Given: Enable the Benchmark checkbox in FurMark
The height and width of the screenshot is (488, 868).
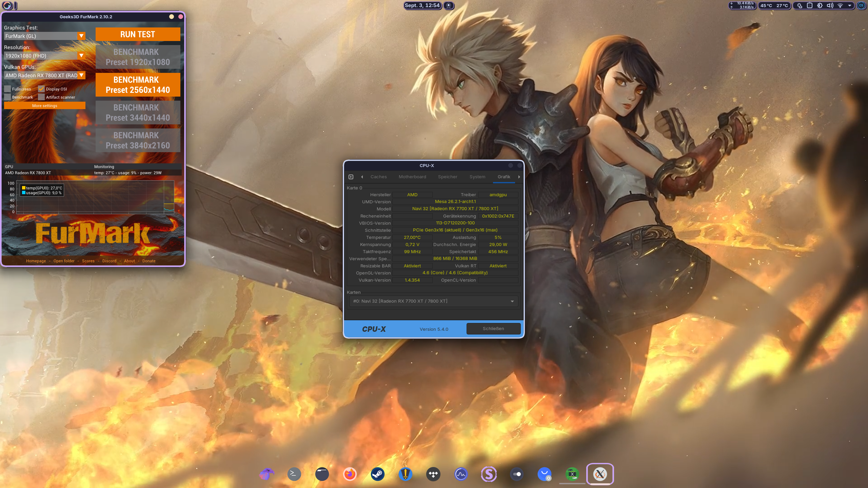Looking at the screenshot, I should (7, 97).
